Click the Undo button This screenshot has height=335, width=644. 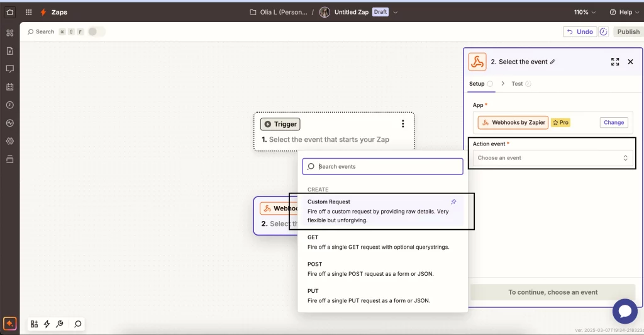[580, 31]
